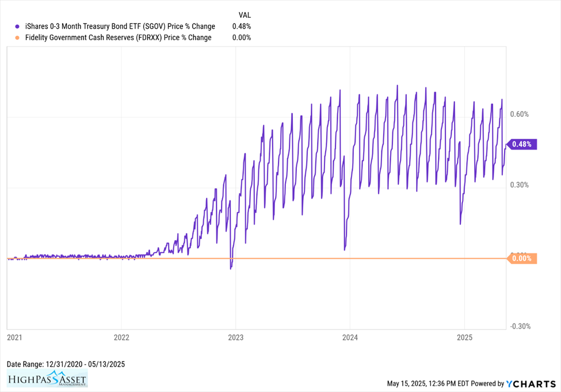Click the 2023 x-axis label
561x392 pixels.
(236, 337)
